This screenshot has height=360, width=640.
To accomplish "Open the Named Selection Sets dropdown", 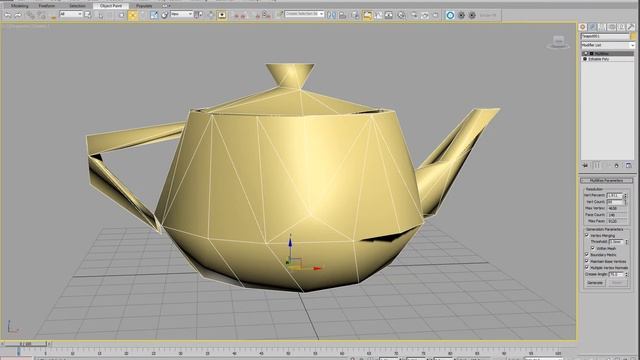I will (304, 14).
